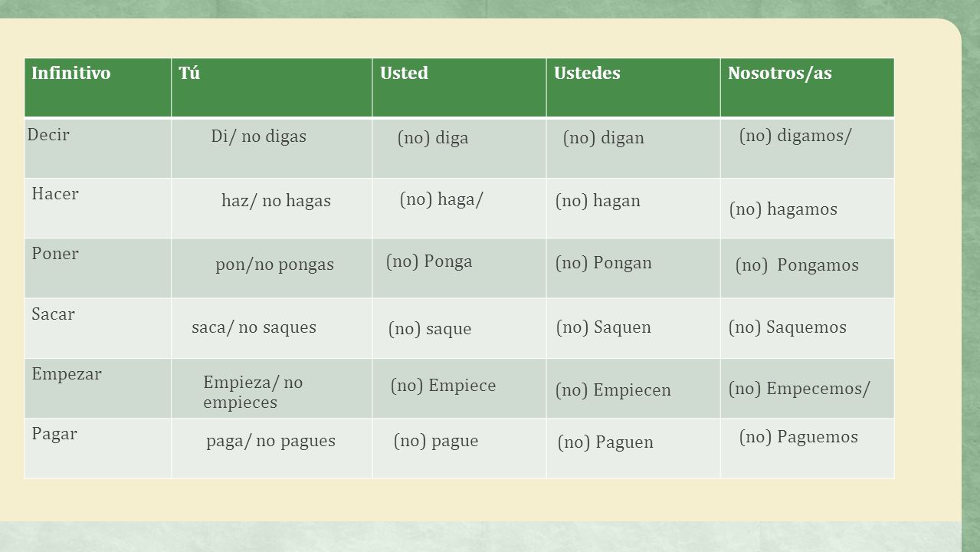
Task: Click the Usted header cell
Action: pos(459,87)
